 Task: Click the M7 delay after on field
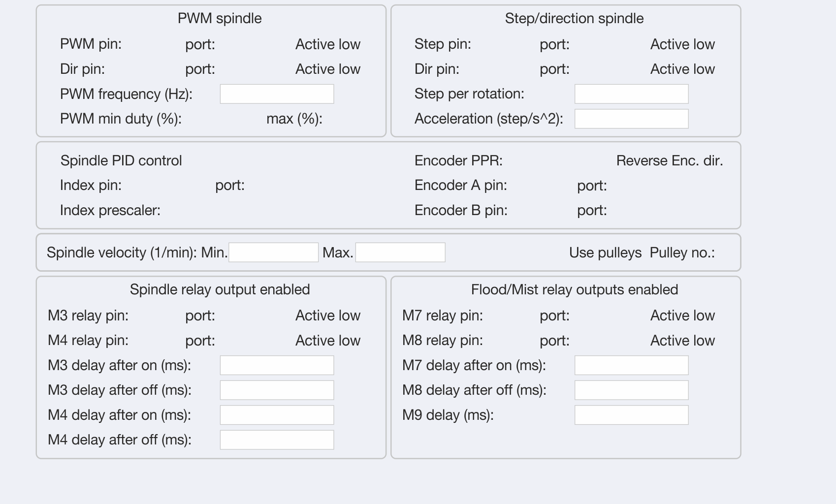(631, 365)
